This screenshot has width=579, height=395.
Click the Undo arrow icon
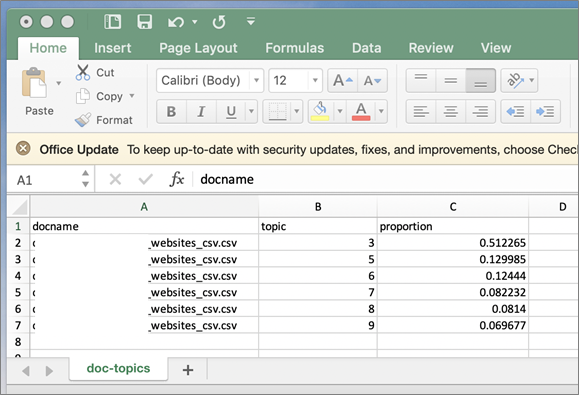pos(176,22)
